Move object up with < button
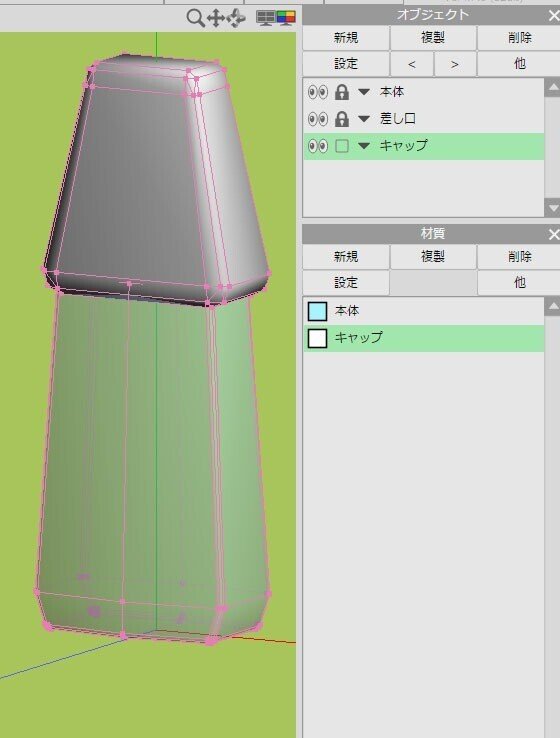The image size is (560, 738). click(412, 64)
